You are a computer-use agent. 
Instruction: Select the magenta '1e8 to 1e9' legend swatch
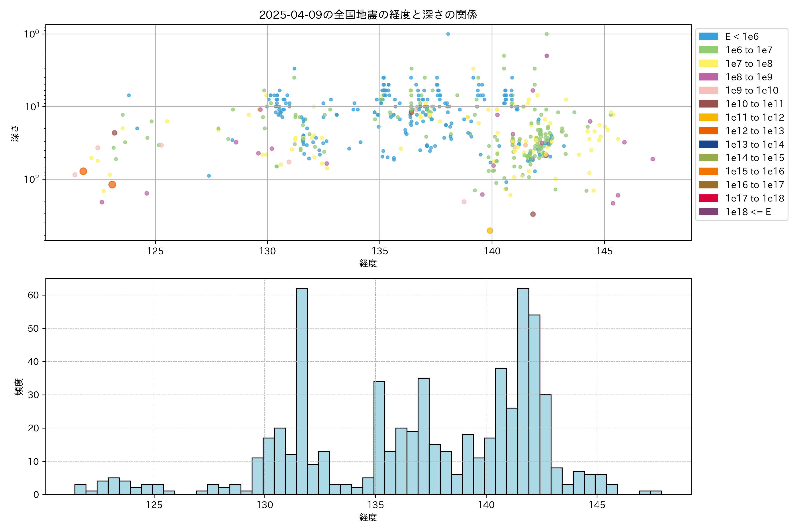[708, 77]
